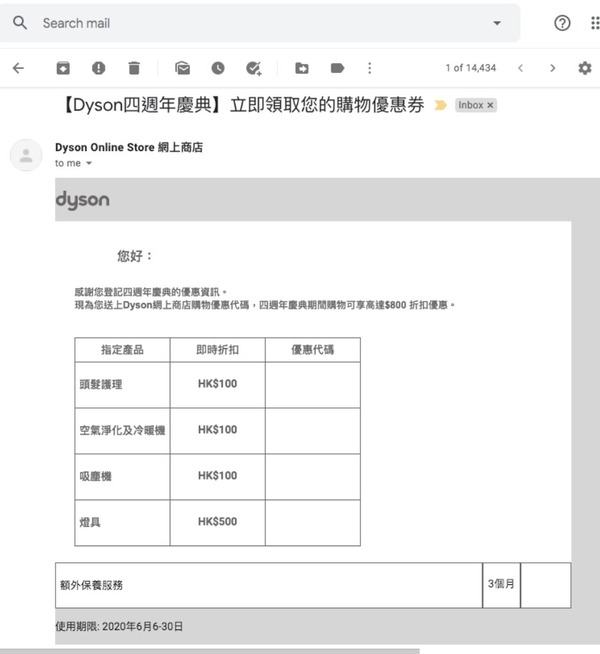Archive this Dyson email
The image size is (600, 654).
pyautogui.click(x=63, y=68)
